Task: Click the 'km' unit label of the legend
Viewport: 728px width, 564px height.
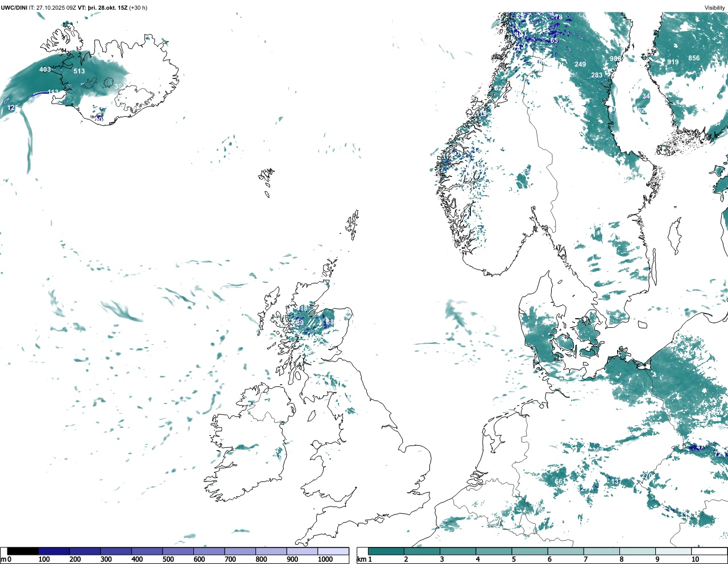Action: point(361,559)
